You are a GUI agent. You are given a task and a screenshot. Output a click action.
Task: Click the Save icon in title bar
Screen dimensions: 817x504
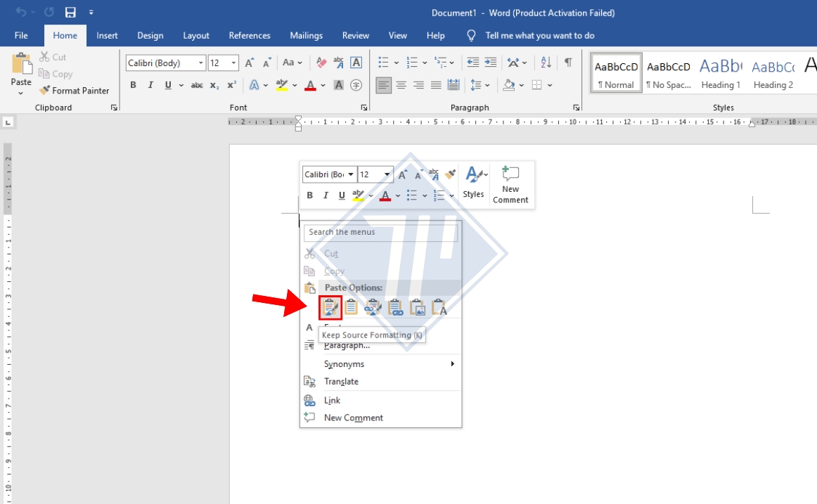(70, 13)
